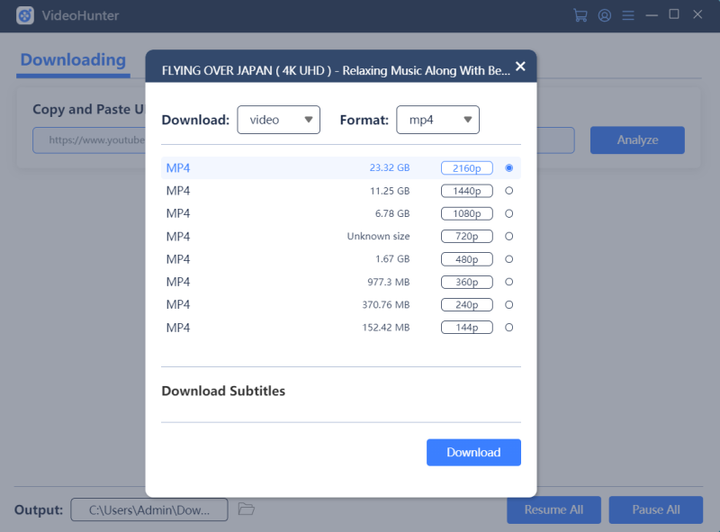This screenshot has width=720, height=532.
Task: Select the 360p radio button
Action: point(509,282)
